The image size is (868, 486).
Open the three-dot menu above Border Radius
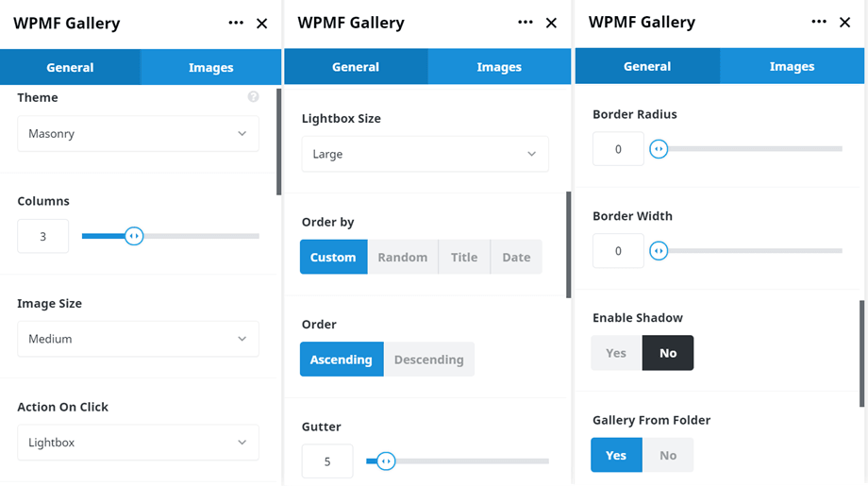coord(819,22)
